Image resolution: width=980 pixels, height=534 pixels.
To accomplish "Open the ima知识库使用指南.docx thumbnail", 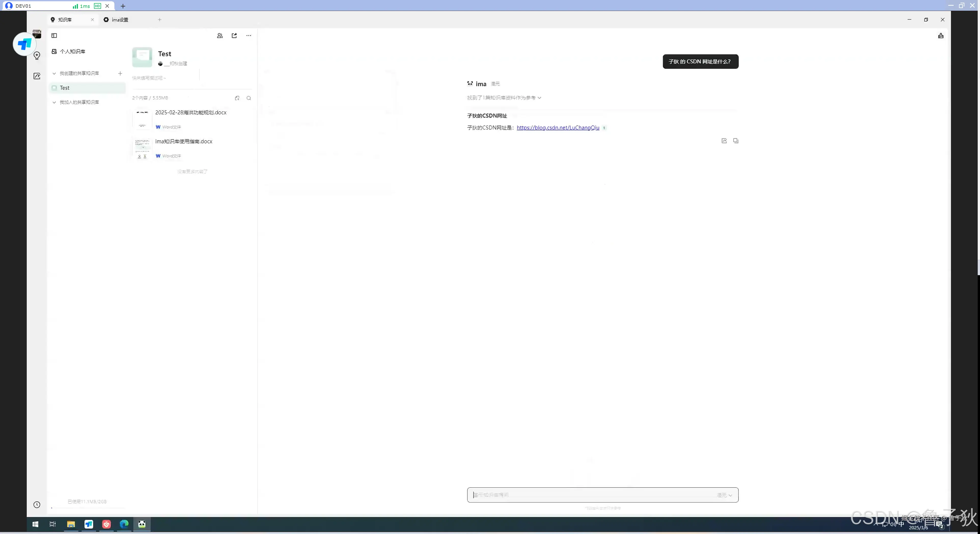I will click(142, 149).
